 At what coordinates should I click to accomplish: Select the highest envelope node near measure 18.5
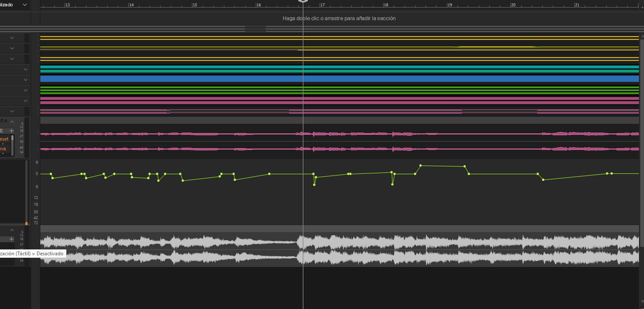[x=421, y=165]
